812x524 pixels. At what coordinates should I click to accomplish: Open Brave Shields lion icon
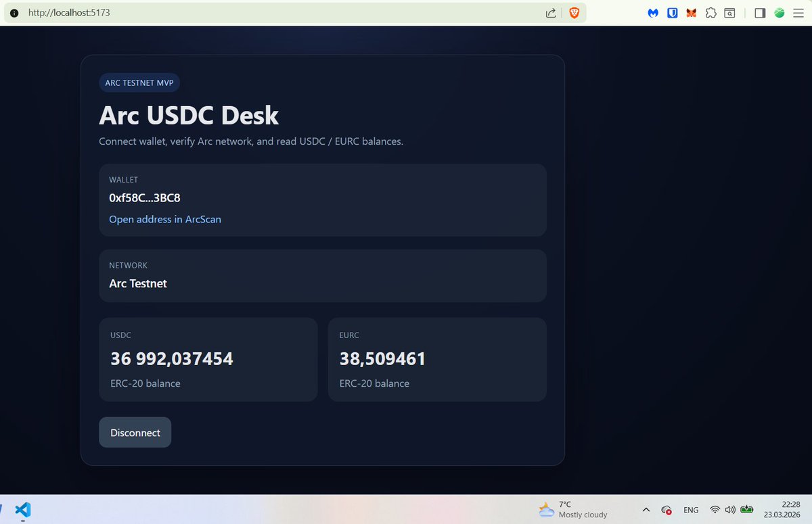click(x=574, y=13)
